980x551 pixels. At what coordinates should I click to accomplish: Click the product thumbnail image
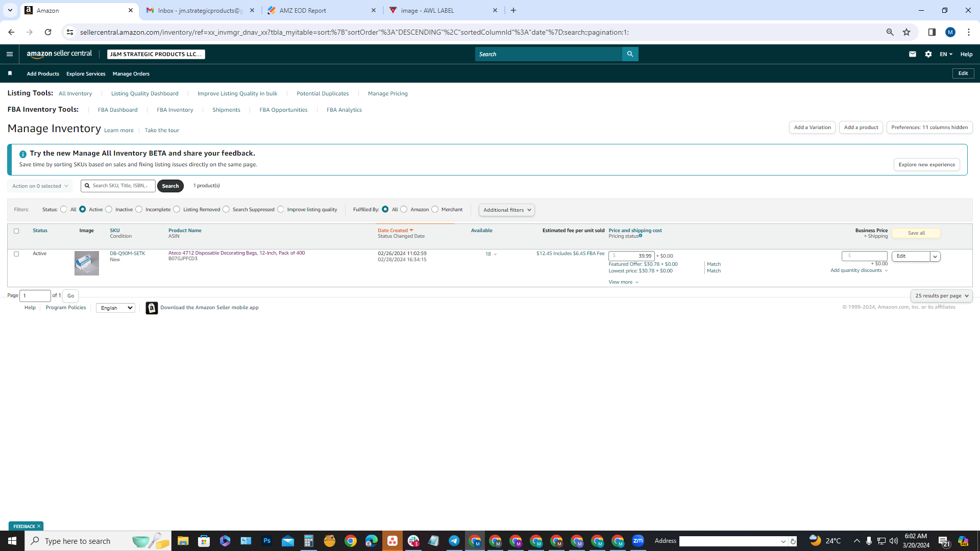87,263
